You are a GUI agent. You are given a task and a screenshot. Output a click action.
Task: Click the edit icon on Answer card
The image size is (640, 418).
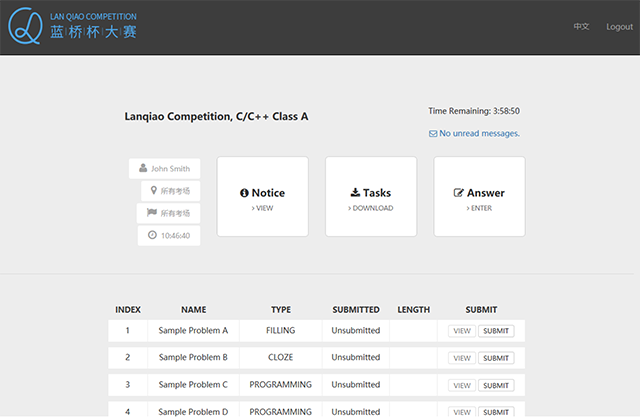[x=459, y=193]
